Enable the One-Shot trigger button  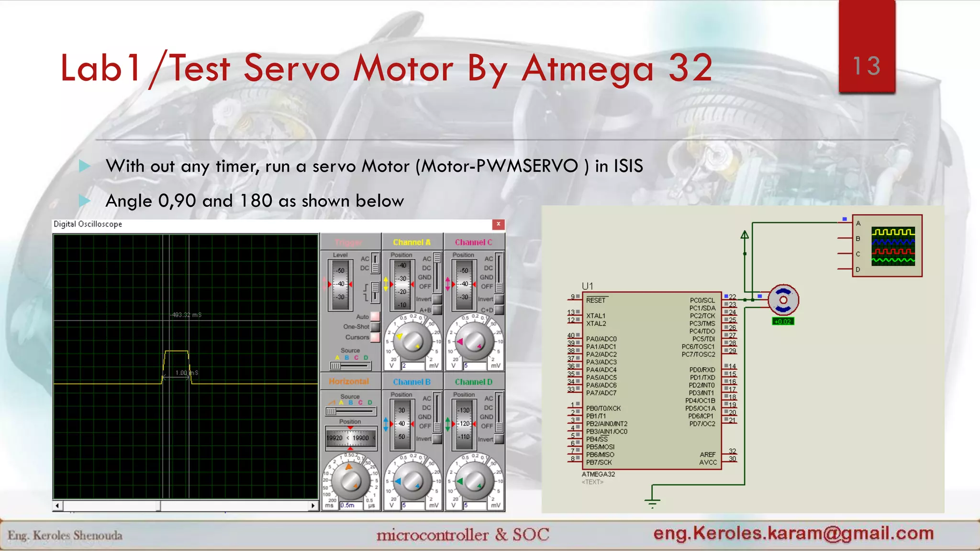click(375, 327)
